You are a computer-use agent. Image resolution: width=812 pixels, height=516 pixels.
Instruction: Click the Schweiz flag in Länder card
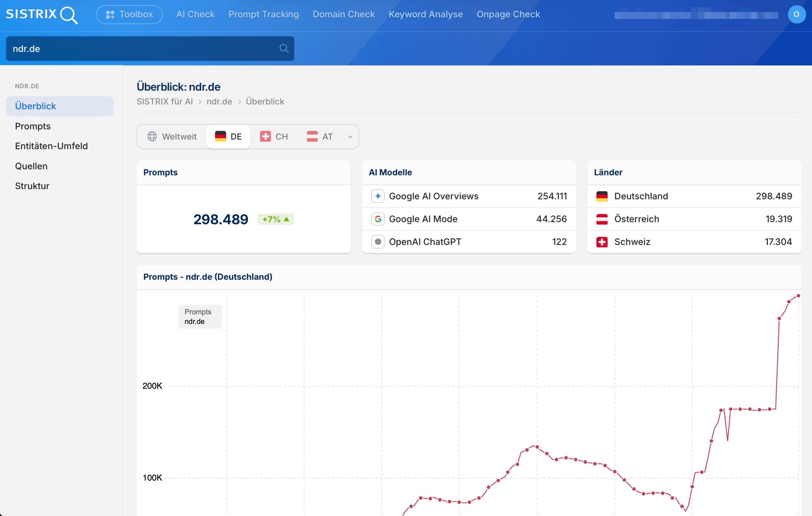point(602,242)
